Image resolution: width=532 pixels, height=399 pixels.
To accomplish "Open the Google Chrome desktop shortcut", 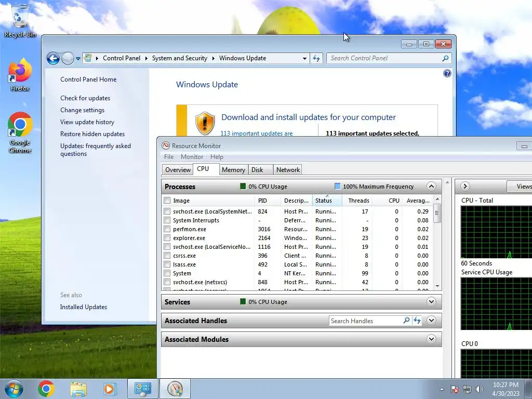I will click(20, 132).
